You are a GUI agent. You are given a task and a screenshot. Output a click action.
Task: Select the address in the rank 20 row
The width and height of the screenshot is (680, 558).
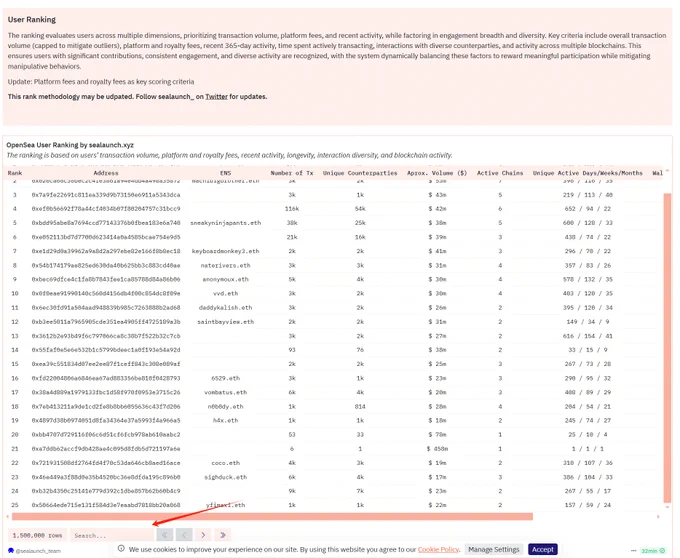(106, 434)
